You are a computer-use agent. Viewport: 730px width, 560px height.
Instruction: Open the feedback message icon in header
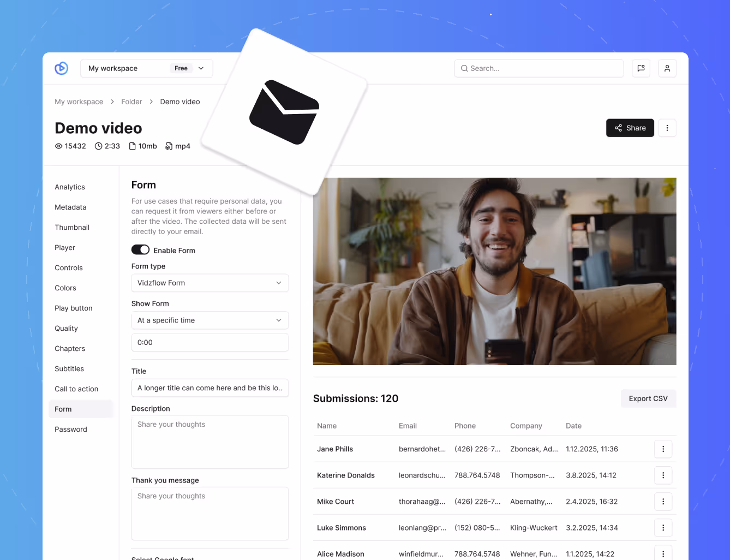coord(641,68)
